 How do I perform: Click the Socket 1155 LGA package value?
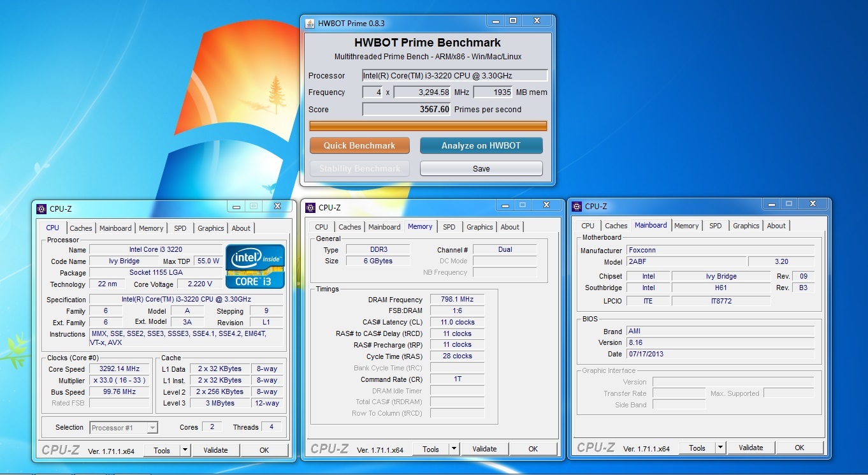click(156, 273)
